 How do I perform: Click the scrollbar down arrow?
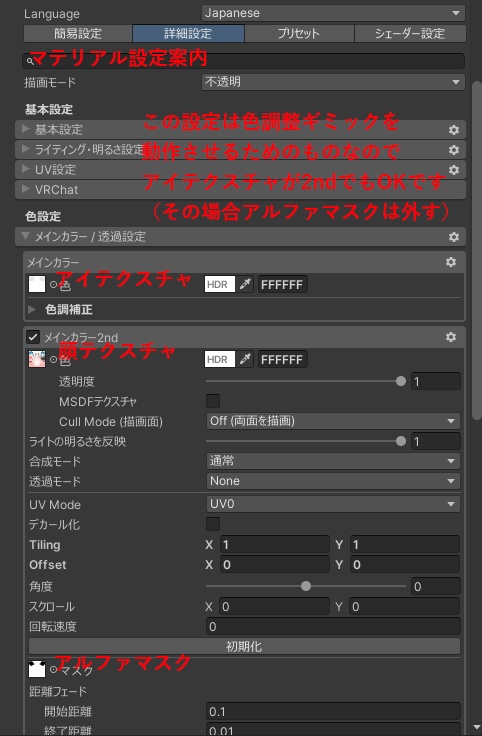tap(477, 728)
